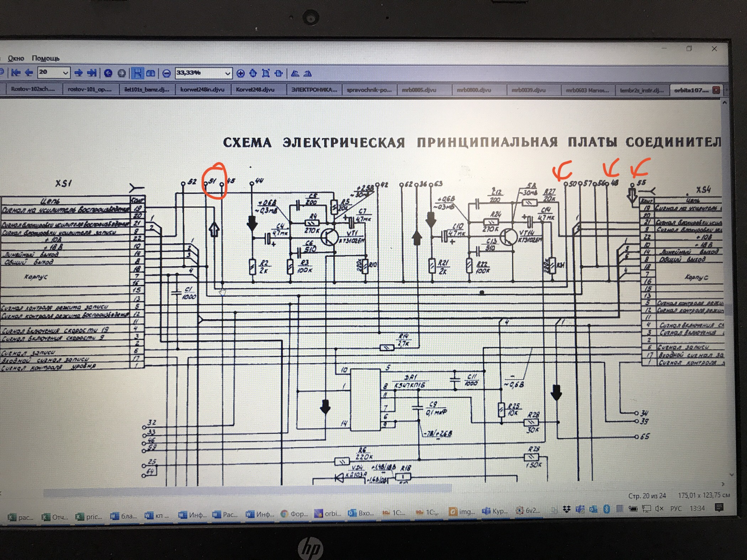Click page indicator Стр. 20 из 24

tap(647, 495)
